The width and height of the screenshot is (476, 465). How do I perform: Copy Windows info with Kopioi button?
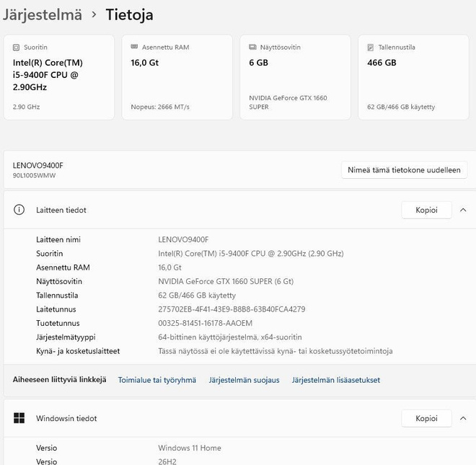(x=426, y=418)
